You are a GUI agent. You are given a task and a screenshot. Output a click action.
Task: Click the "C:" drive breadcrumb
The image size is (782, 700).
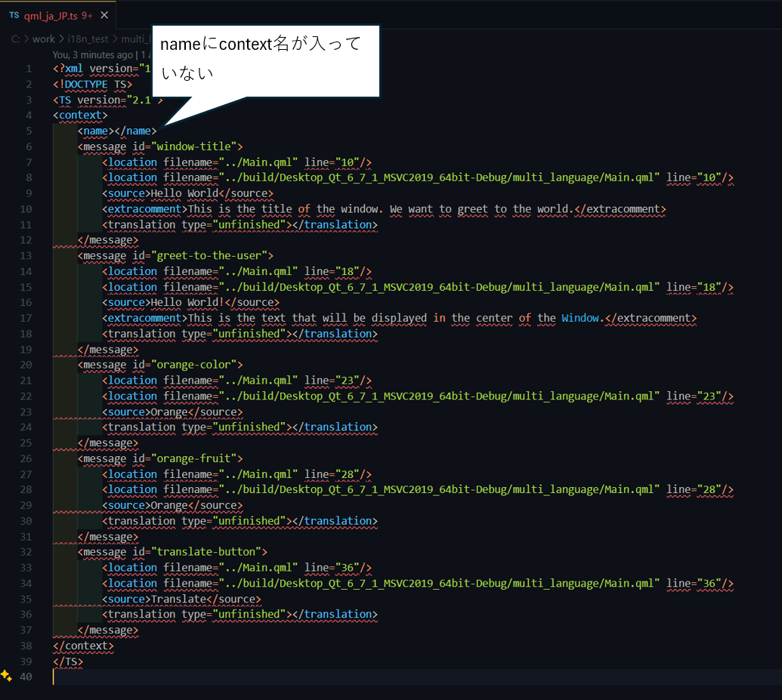coord(15,39)
